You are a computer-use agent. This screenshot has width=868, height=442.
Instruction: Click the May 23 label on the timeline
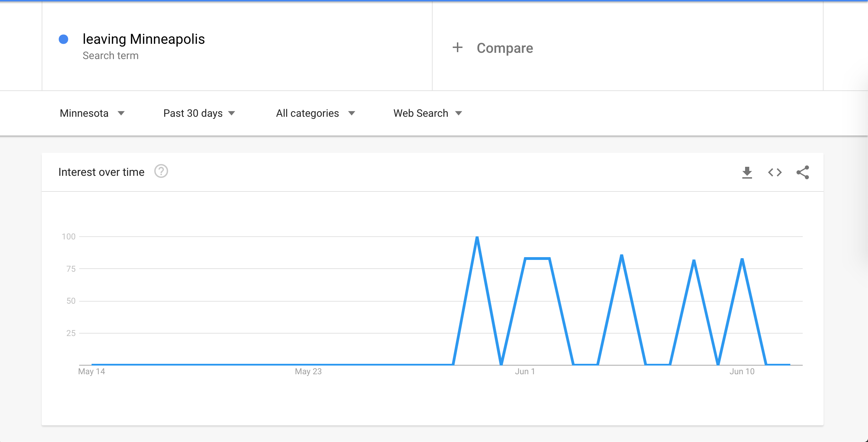308,371
